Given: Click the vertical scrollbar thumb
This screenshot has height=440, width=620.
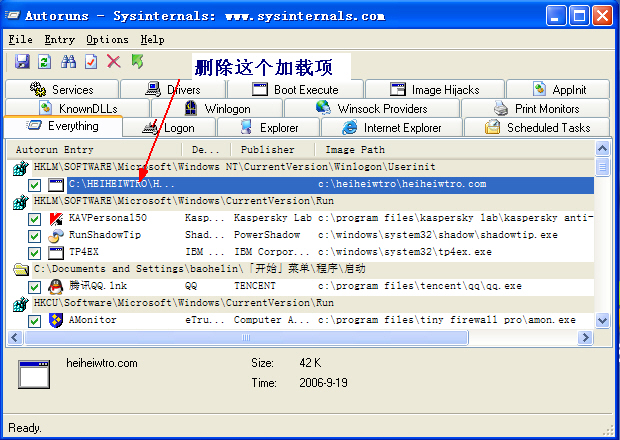Looking at the screenshot, I should point(602,167).
